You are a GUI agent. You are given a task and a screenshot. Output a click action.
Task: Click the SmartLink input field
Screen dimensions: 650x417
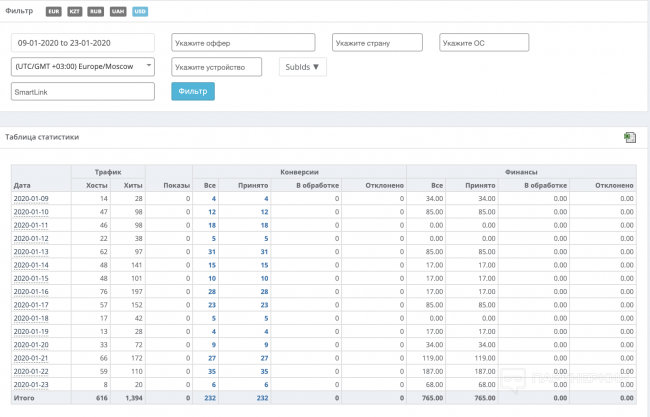click(x=82, y=91)
